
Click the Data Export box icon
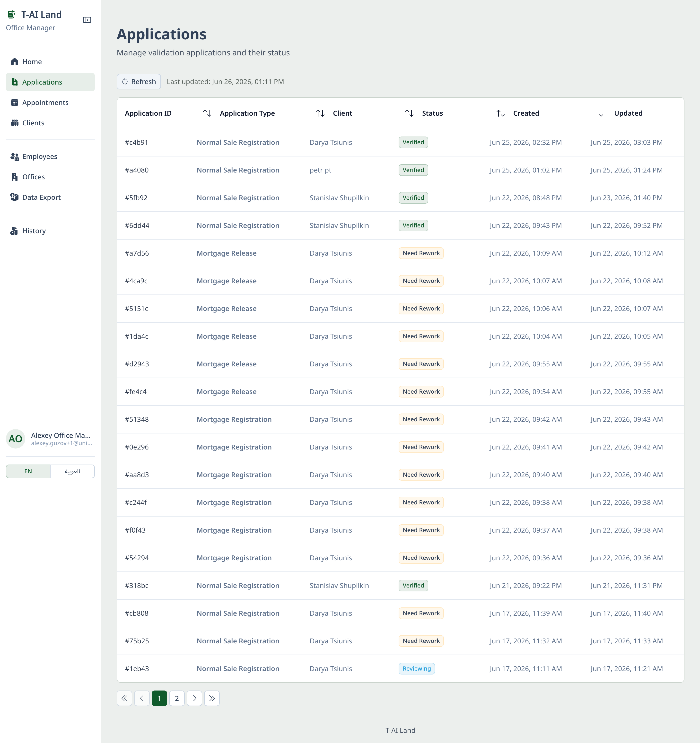[15, 197]
